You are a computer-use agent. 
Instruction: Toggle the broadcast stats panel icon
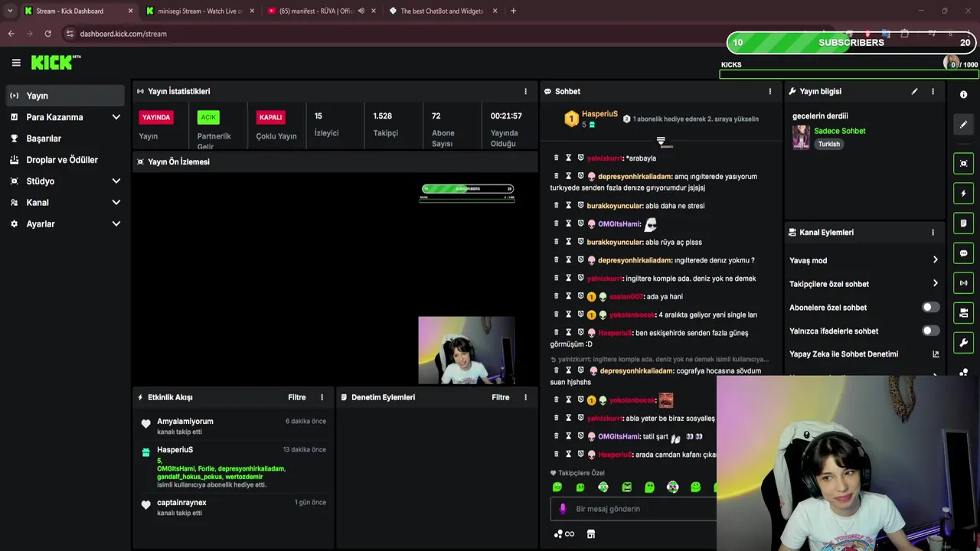pos(963,283)
